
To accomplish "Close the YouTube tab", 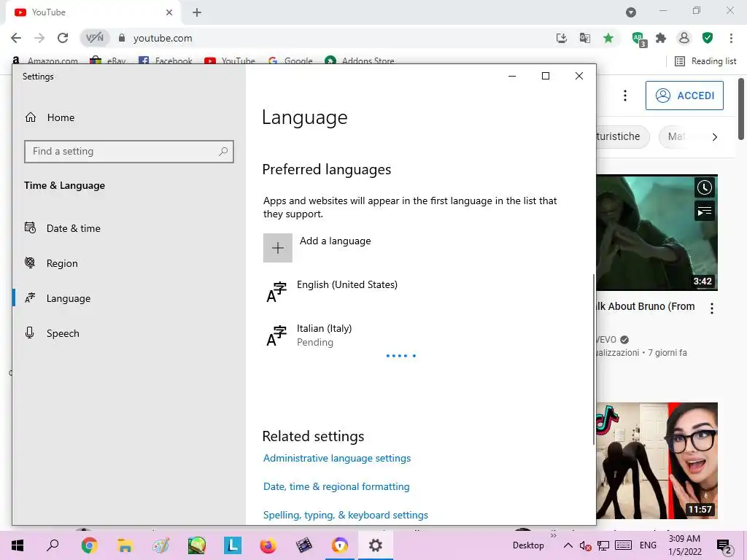I will pos(169,12).
